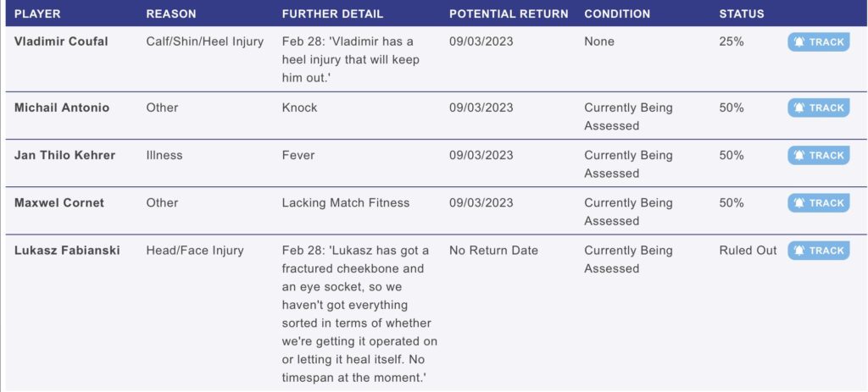
Task: Click bell icon in Maxwel Cornet's row
Action: coord(798,203)
